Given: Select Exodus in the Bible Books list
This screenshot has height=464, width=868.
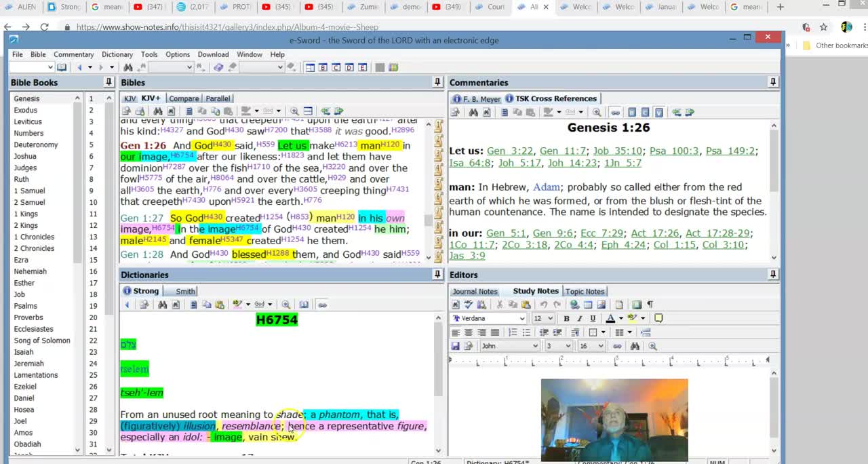Looking at the screenshot, I should click(26, 110).
